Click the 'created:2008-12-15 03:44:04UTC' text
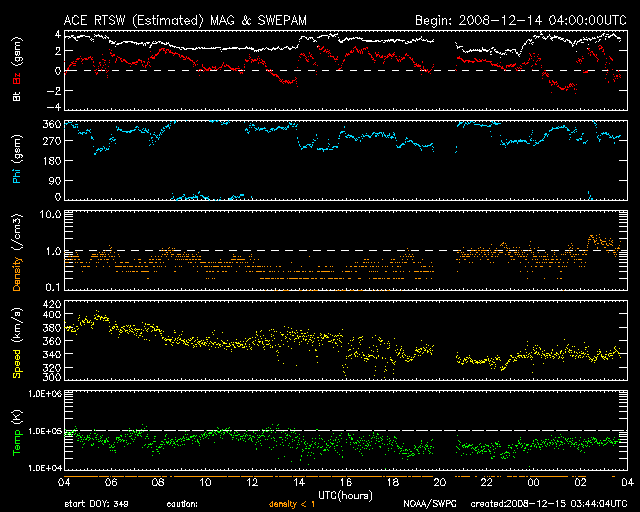This screenshot has width=640, height=512. pyautogui.click(x=549, y=504)
